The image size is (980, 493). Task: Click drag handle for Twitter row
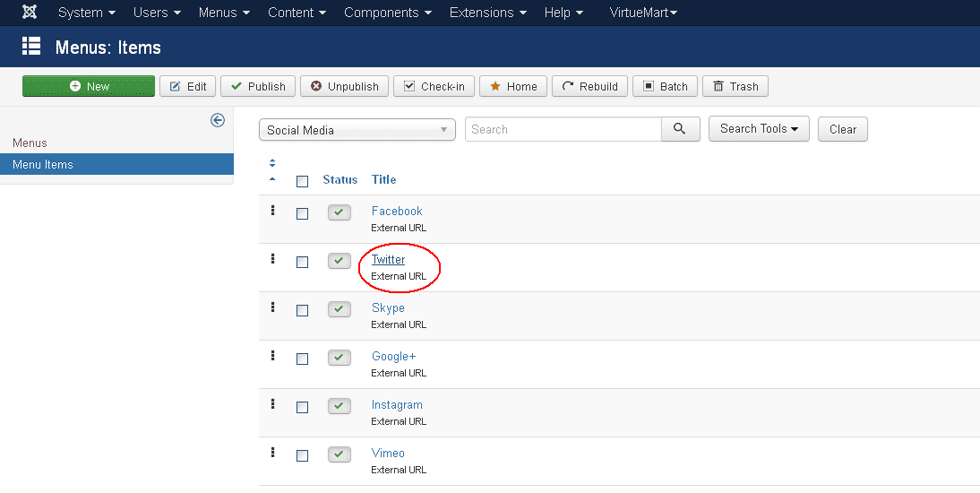point(272,258)
